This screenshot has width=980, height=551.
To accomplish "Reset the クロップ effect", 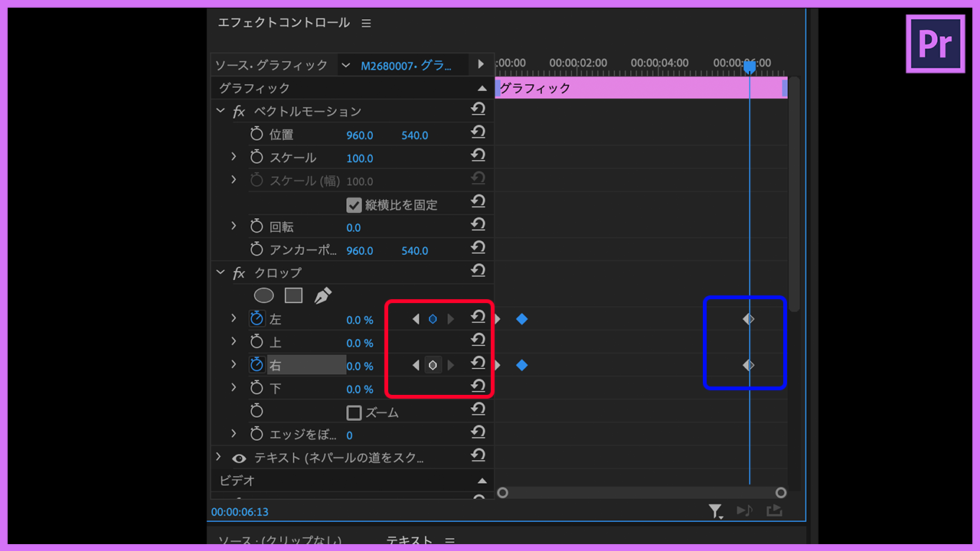I will click(478, 272).
